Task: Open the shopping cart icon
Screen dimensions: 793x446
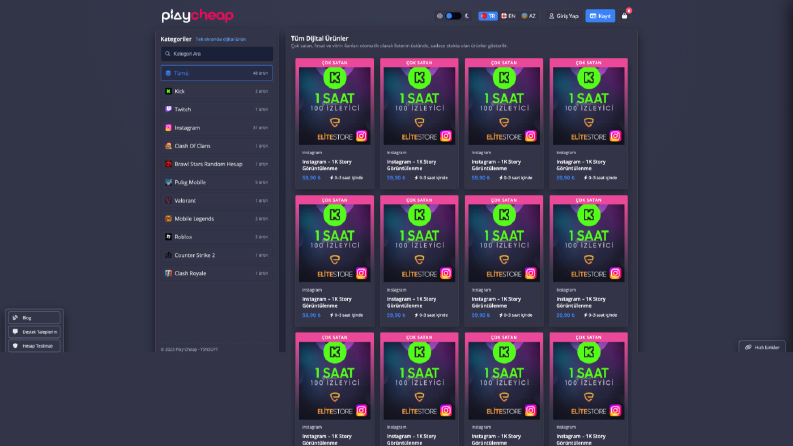Action: point(625,16)
